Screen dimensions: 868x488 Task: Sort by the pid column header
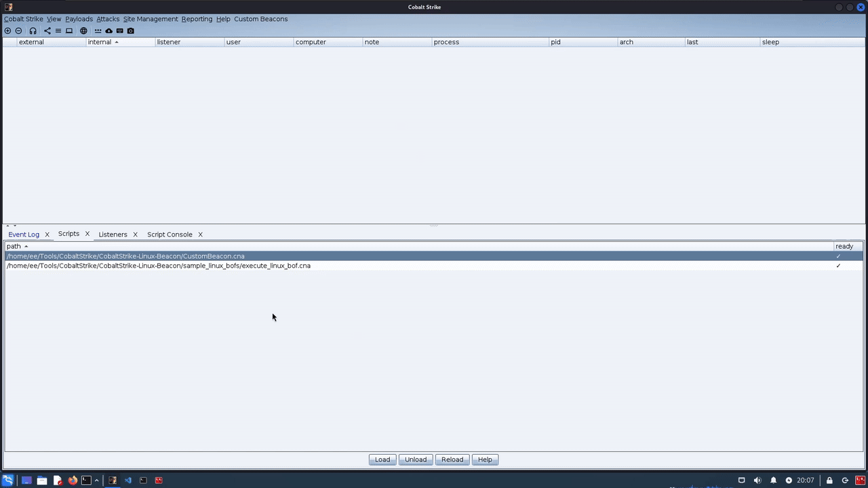584,42
